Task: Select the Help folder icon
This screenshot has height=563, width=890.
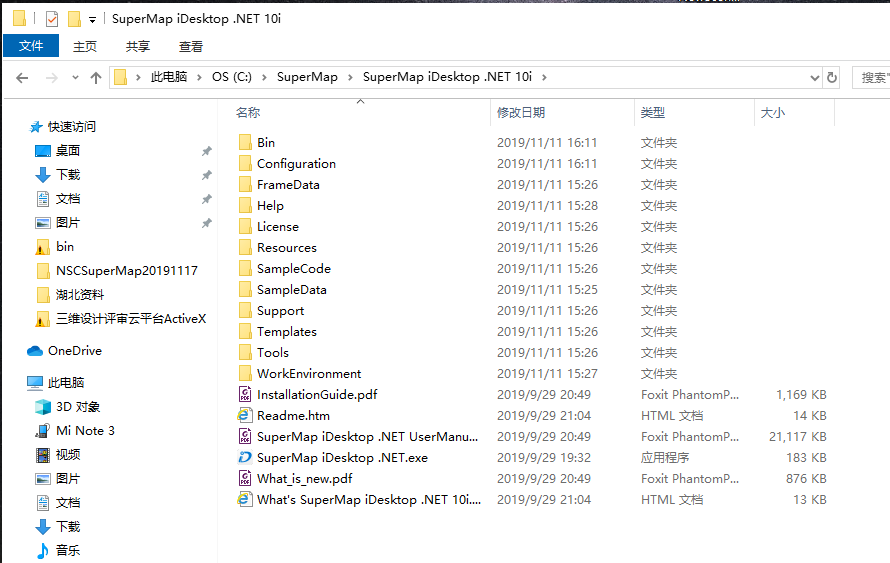Action: (x=245, y=205)
